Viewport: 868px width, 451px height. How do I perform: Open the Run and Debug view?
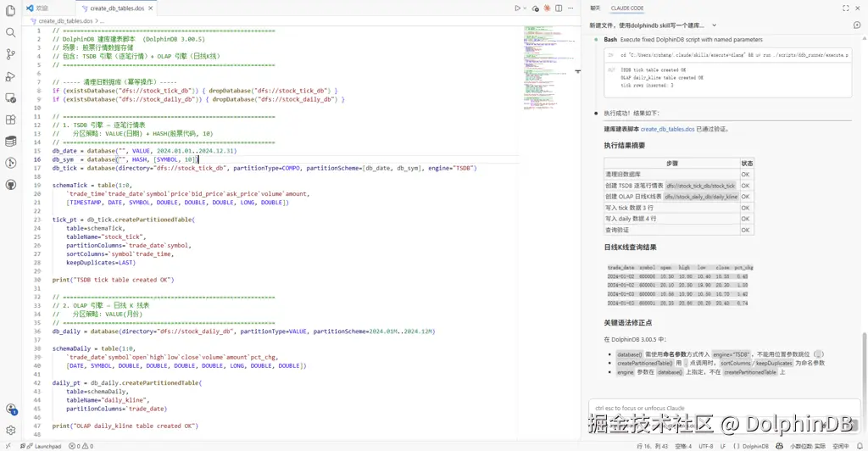(10, 76)
